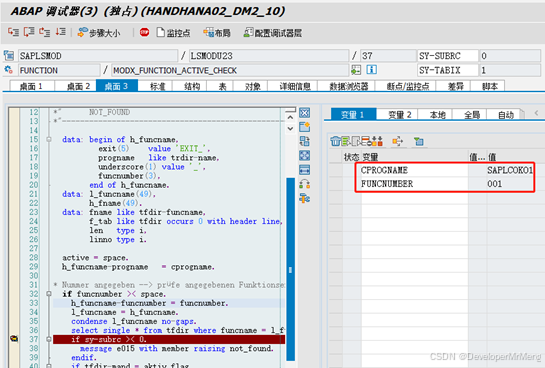Click the green list icon in variables toolbar
This screenshot has width=545, height=368.
pos(345,141)
